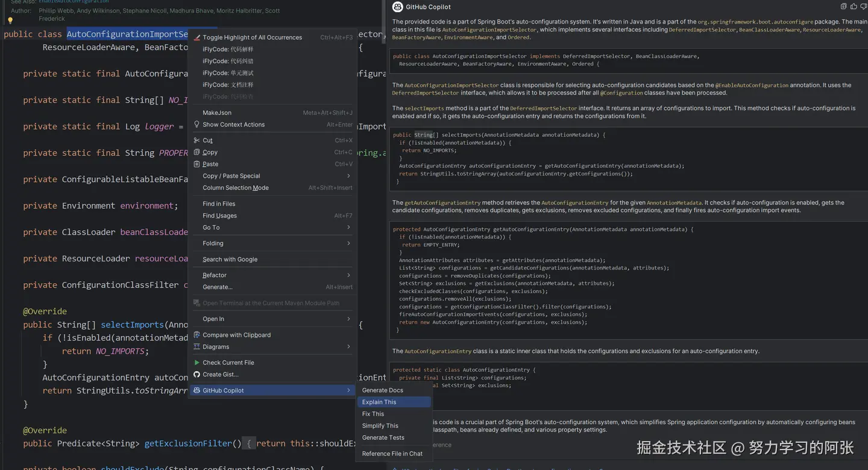Screen dimensions: 868x470
Task: Give thumbs down to Copilot response
Action: click(863, 7)
